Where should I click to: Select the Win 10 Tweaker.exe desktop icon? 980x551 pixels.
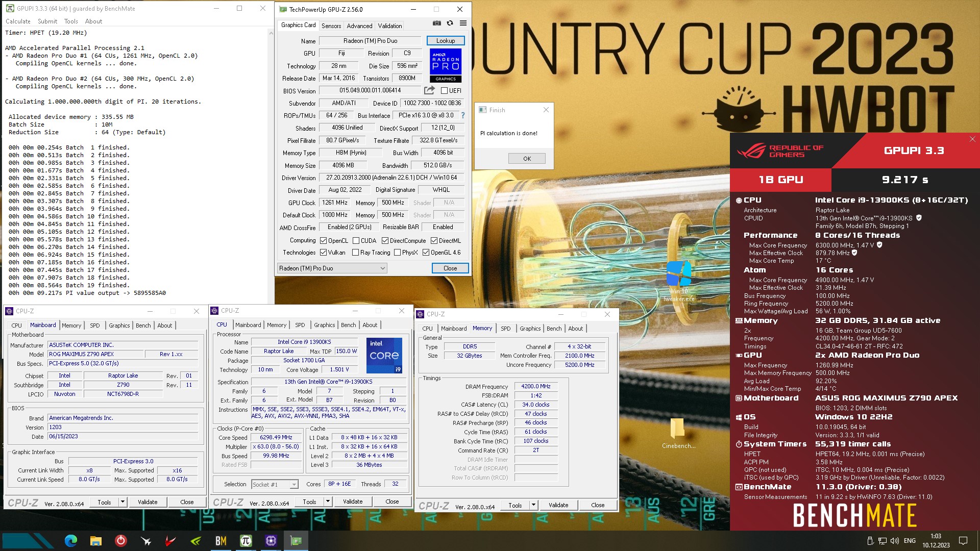click(678, 281)
